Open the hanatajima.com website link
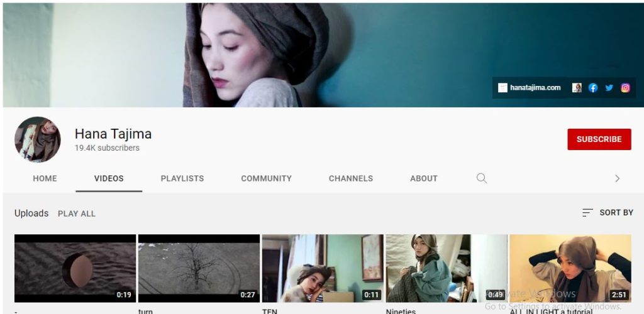644x314 pixels. click(x=535, y=88)
